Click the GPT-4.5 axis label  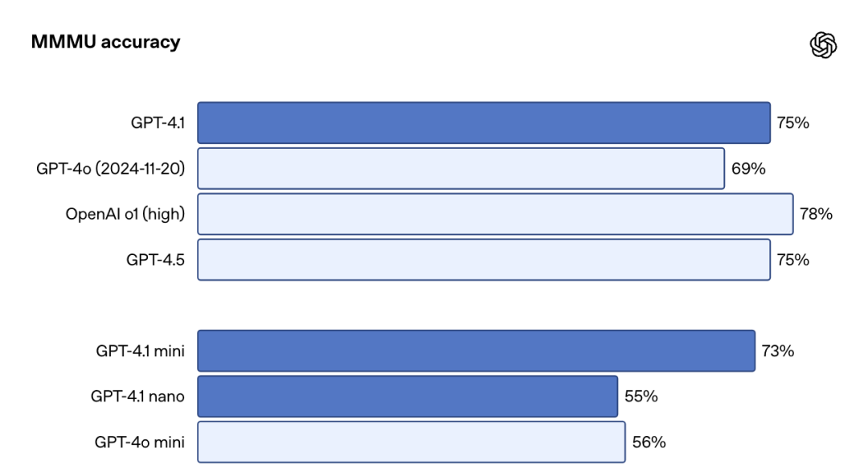[x=156, y=260]
